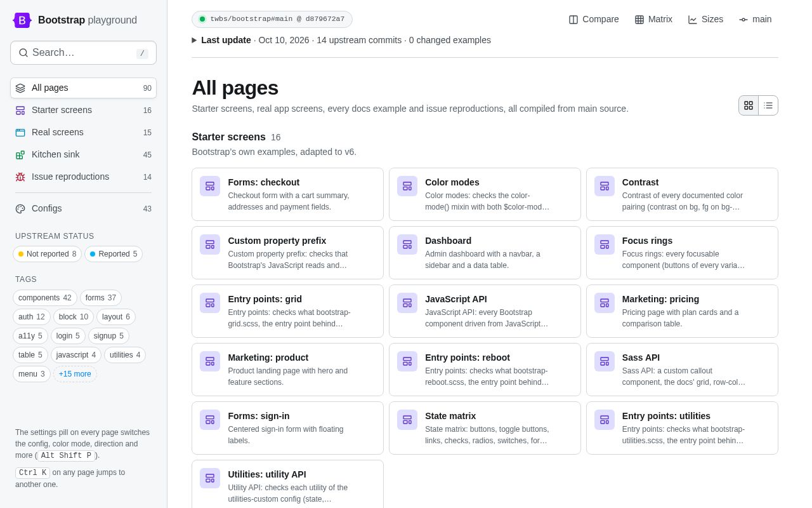Screen dimensions: 812x508
Task: Toggle the layout tag filter
Action: click(116, 317)
